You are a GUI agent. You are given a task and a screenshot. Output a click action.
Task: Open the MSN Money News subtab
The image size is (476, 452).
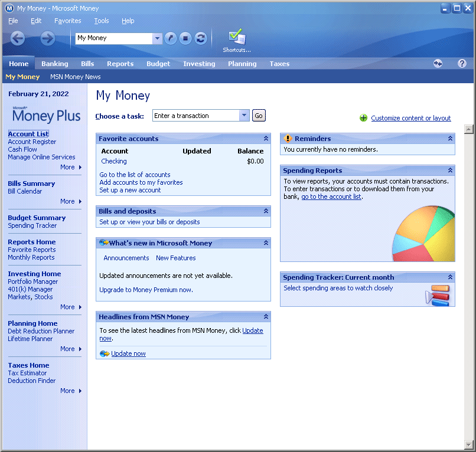(75, 77)
